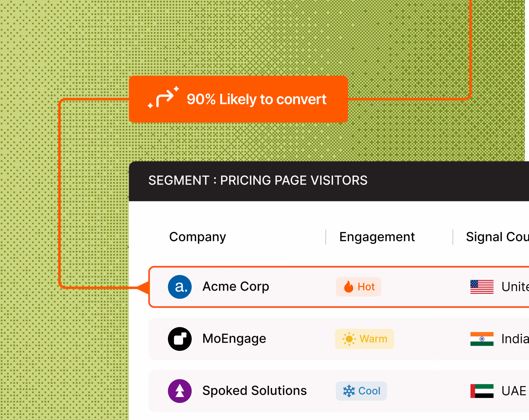Click the sun icon in Warm badge
529x420 pixels.
click(349, 339)
